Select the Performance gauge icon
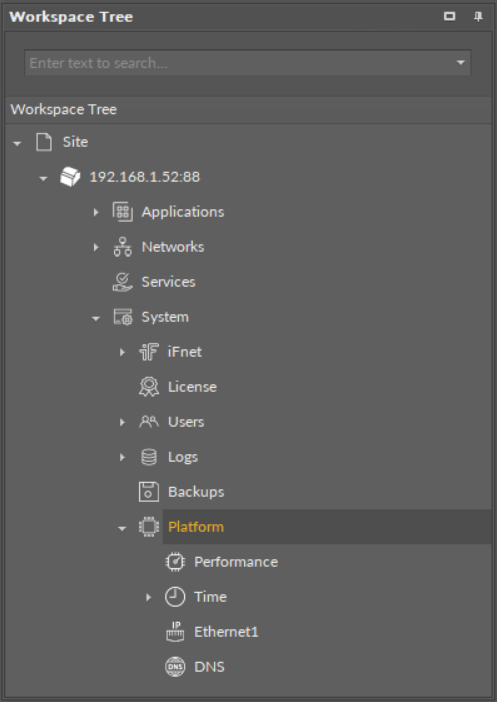This screenshot has width=497, height=702. click(x=175, y=562)
